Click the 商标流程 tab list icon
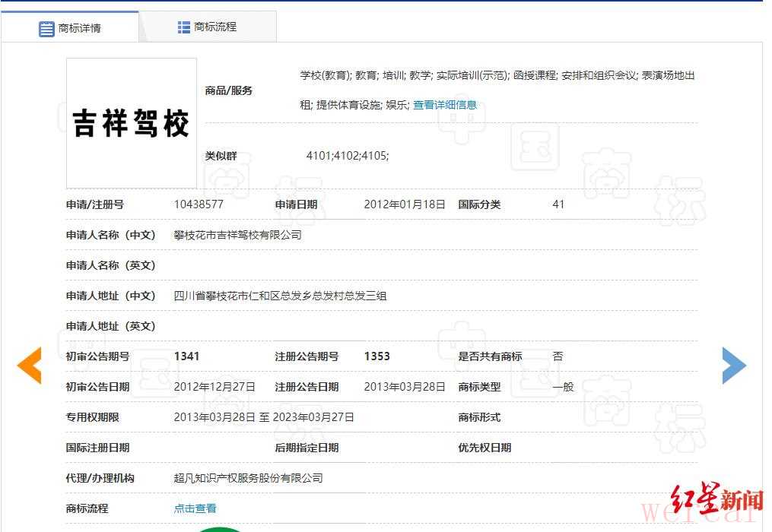Viewport: 772px width, 532px height. pyautogui.click(x=183, y=27)
